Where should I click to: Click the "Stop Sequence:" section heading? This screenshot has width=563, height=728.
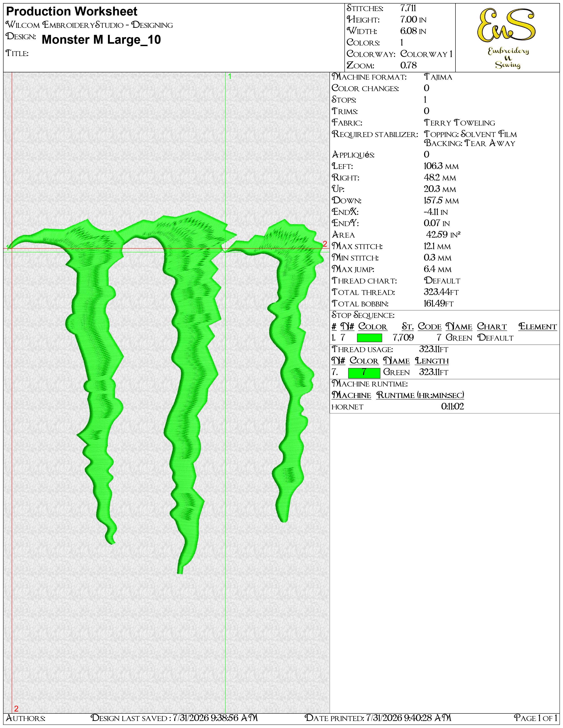pyautogui.click(x=363, y=315)
